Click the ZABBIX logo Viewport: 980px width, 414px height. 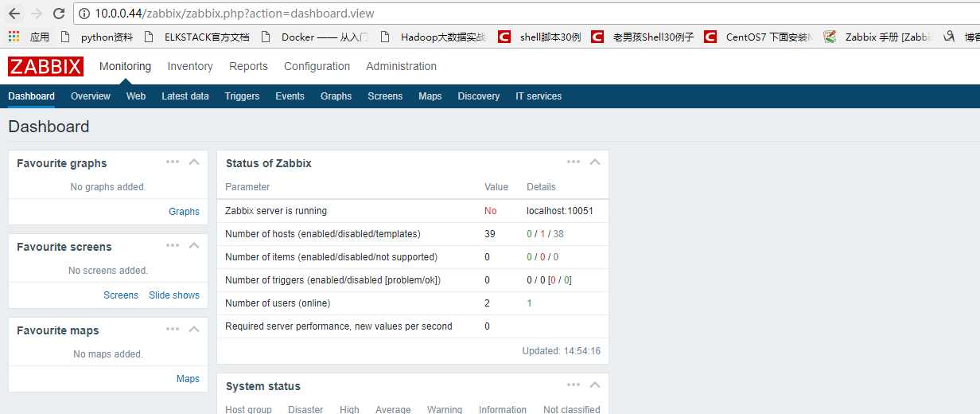[45, 66]
